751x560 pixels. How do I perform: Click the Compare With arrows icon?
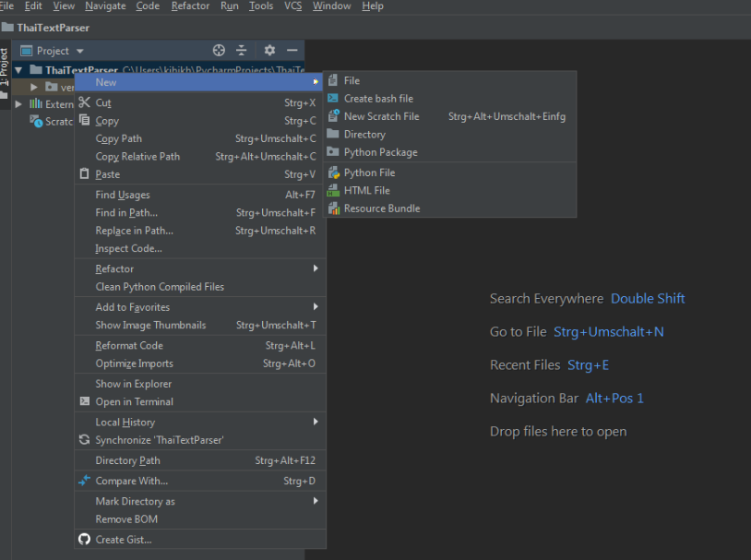(84, 480)
